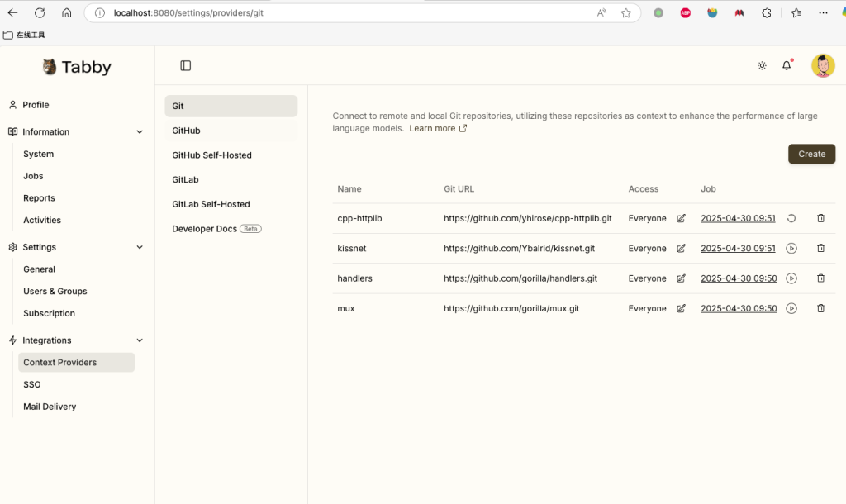Switch theme with the sun icon
Screen dimensions: 846x504
[x=762, y=66]
